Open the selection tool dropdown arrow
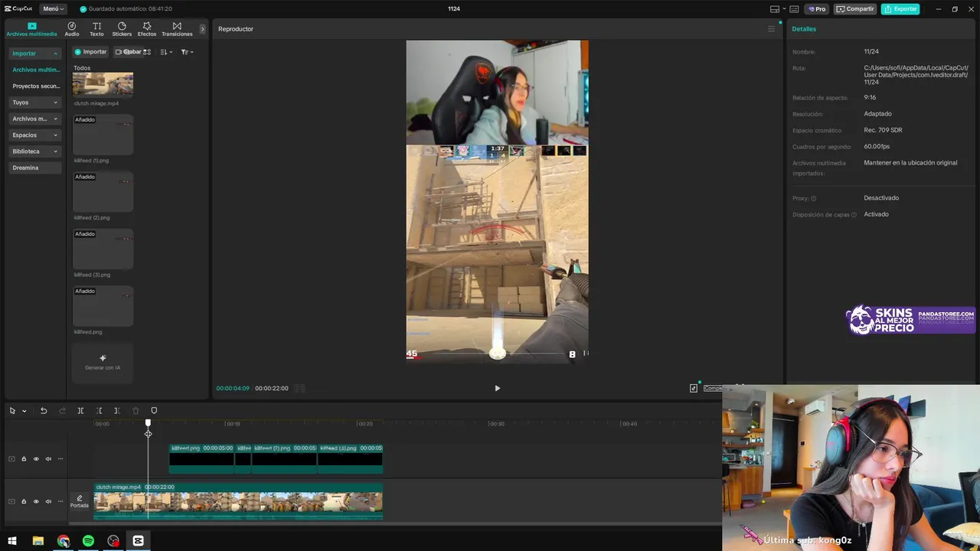The width and height of the screenshot is (980, 551). 24,411
